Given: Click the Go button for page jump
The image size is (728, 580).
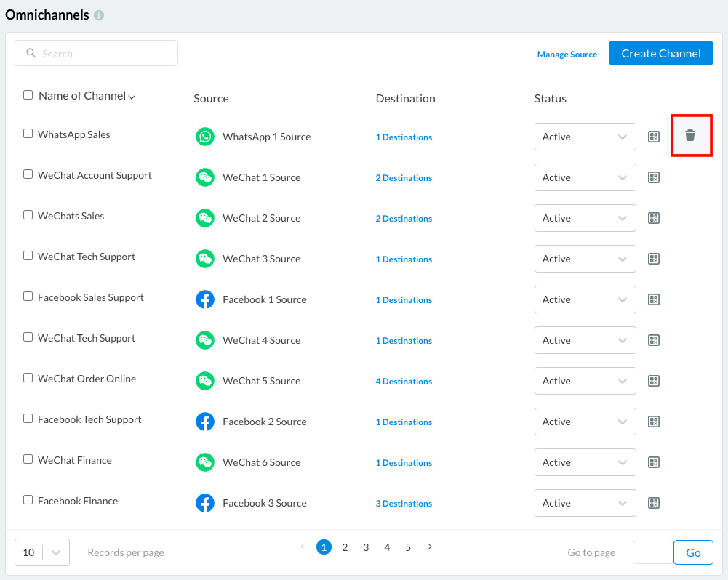Looking at the screenshot, I should coord(693,552).
